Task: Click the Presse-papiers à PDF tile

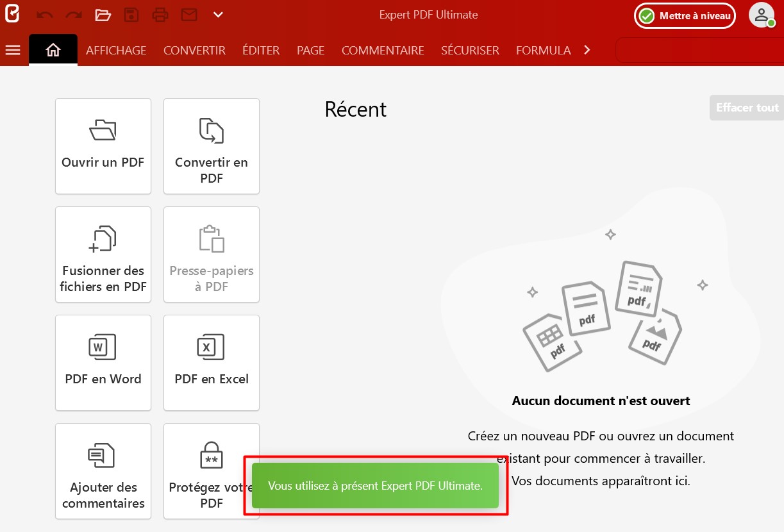Action: pyautogui.click(x=212, y=254)
